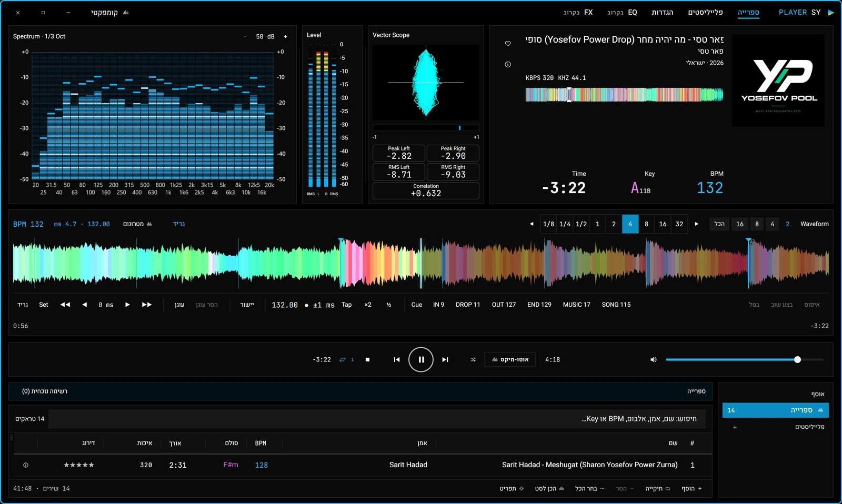Nudge grid back with single left arrow
842x504 pixels.
(84, 305)
